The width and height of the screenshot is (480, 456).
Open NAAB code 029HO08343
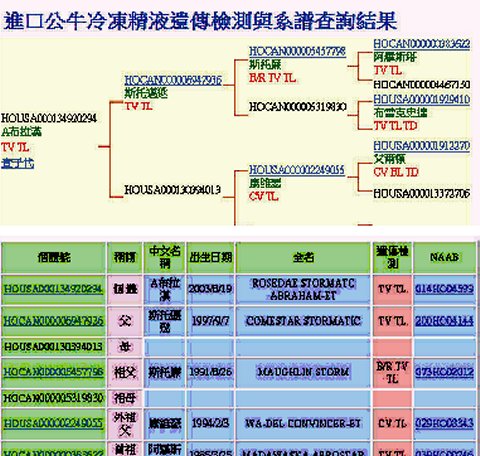(x=444, y=423)
